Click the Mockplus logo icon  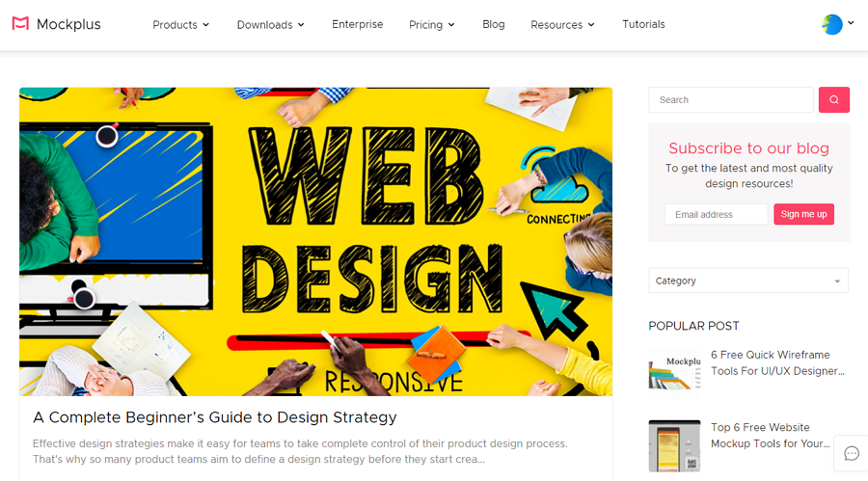[20, 24]
